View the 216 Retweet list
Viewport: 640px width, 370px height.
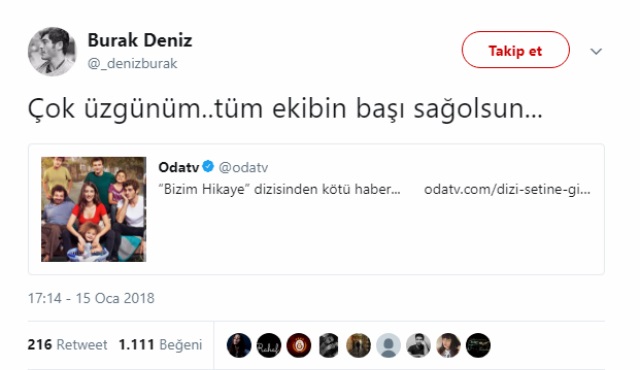click(x=67, y=345)
